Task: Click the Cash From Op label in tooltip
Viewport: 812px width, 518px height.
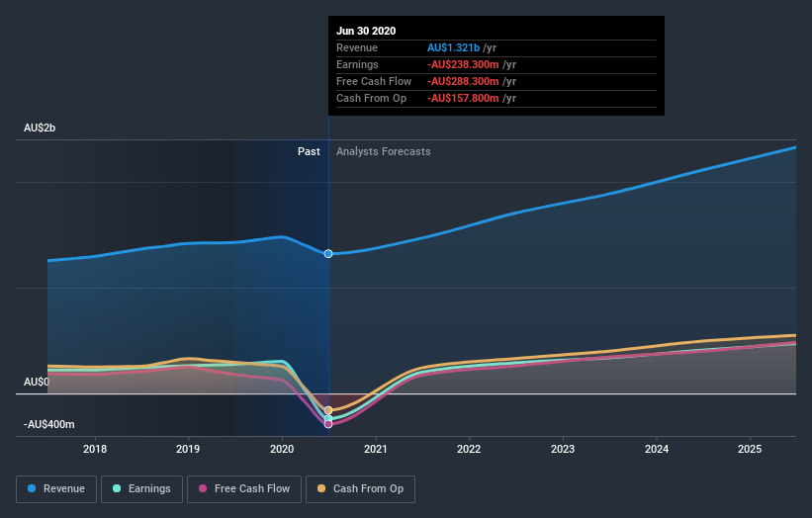Action: 371,98
